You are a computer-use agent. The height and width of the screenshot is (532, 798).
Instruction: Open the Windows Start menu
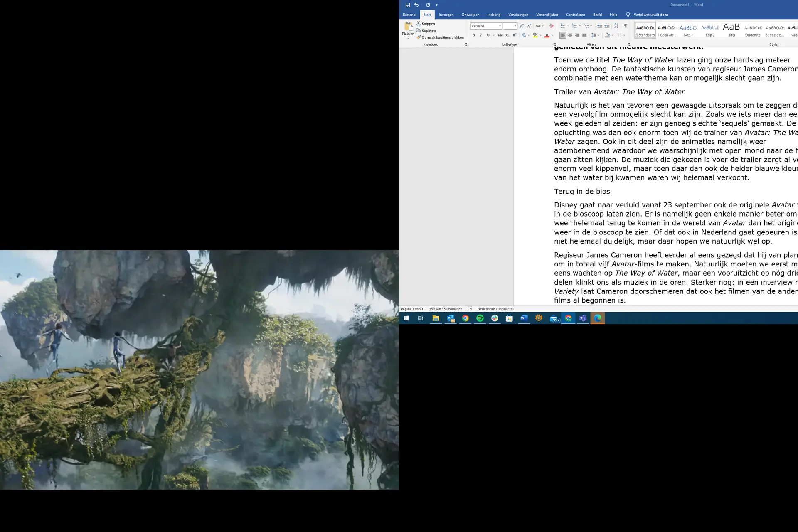pos(406,318)
